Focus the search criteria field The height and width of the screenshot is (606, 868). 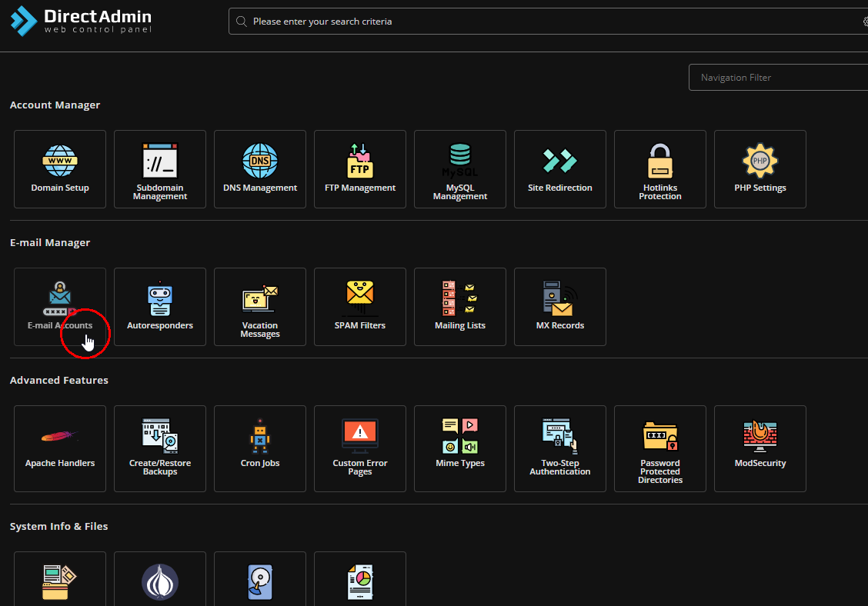click(x=548, y=21)
